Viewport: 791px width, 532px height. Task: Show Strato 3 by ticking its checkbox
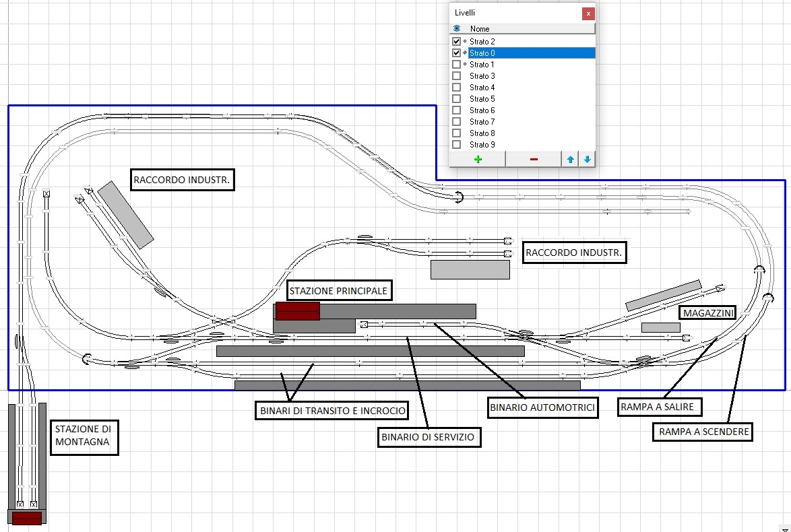(x=456, y=76)
